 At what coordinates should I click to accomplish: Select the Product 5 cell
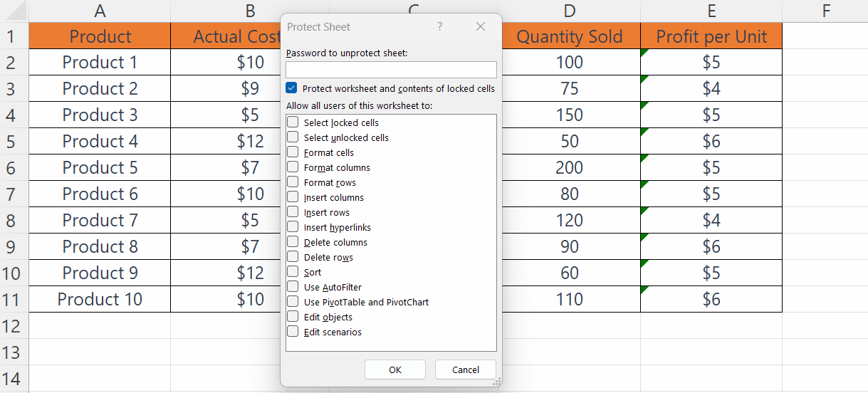[100, 168]
